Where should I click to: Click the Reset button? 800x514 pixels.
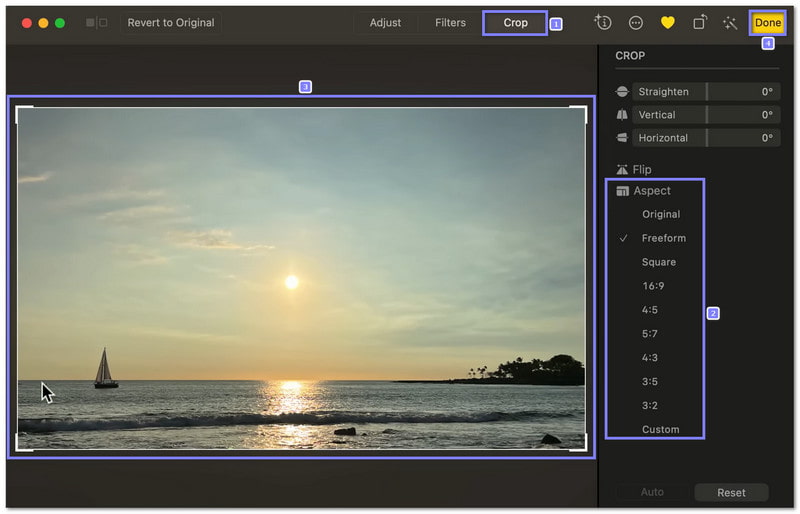coord(731,493)
